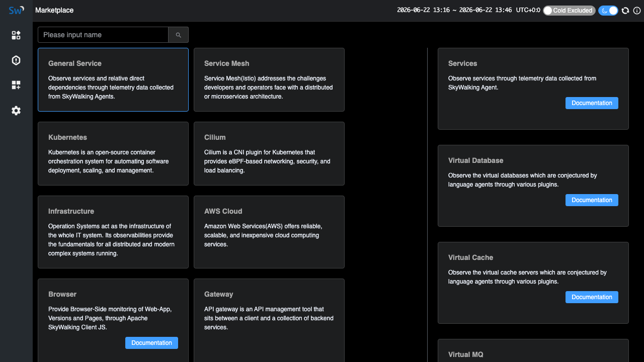Toggle the dark theme moon switch
The width and height of the screenshot is (644, 362).
(x=608, y=11)
